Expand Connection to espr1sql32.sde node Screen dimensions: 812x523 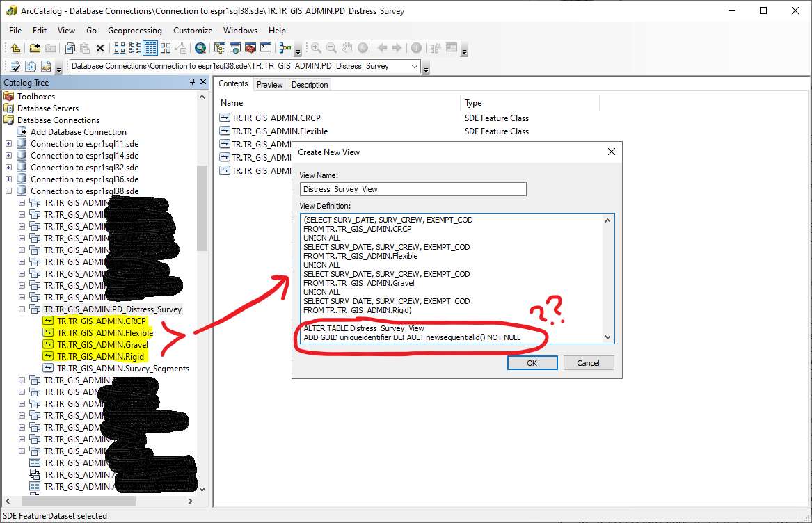(8, 168)
